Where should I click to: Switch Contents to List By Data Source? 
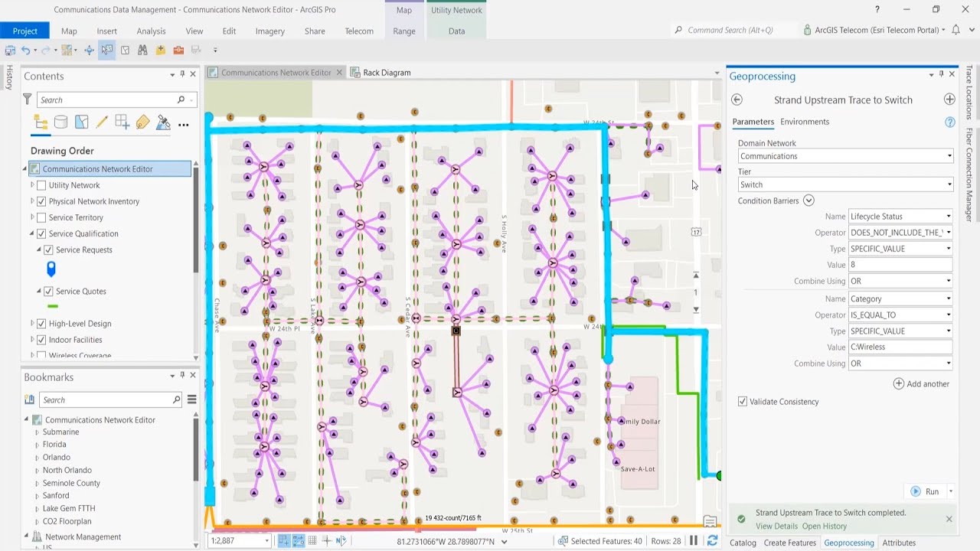tap(61, 122)
